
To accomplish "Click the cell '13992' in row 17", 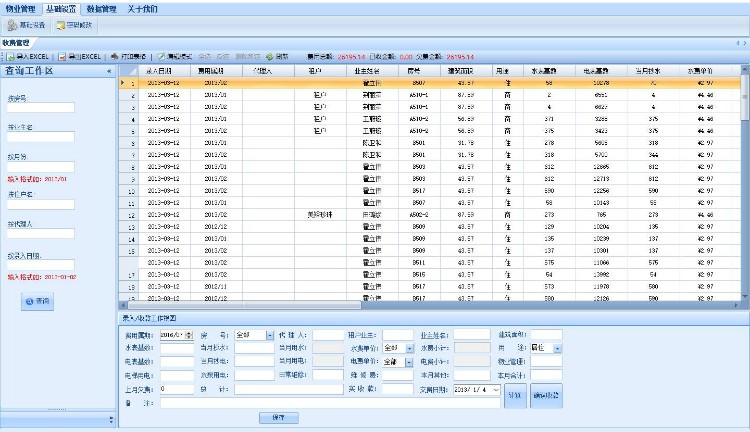I will click(x=601, y=275).
